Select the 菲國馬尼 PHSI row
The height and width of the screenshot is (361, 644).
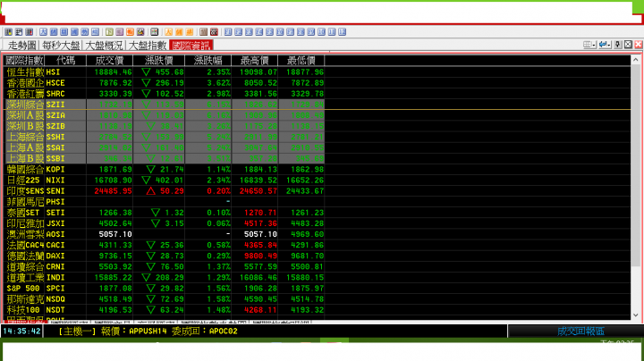165,202
